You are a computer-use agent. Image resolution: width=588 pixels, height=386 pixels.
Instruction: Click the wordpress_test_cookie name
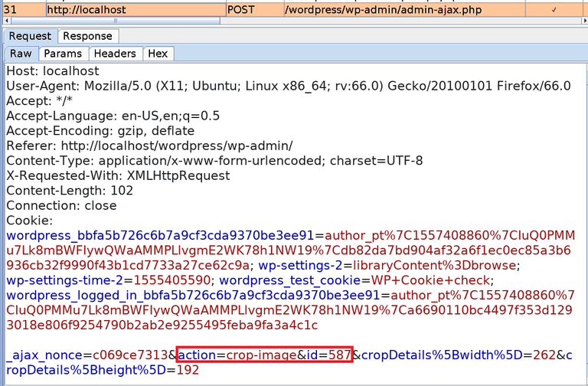point(290,280)
